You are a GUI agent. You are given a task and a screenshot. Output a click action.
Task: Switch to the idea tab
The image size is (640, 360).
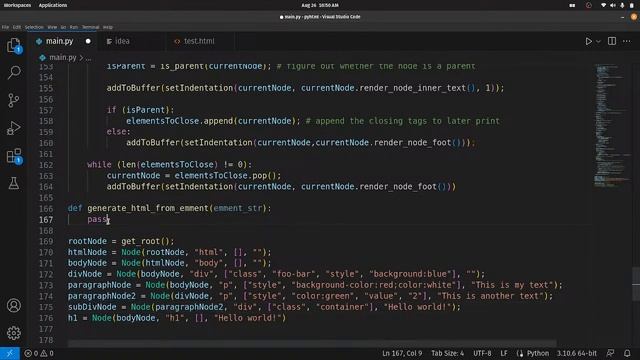[122, 41]
